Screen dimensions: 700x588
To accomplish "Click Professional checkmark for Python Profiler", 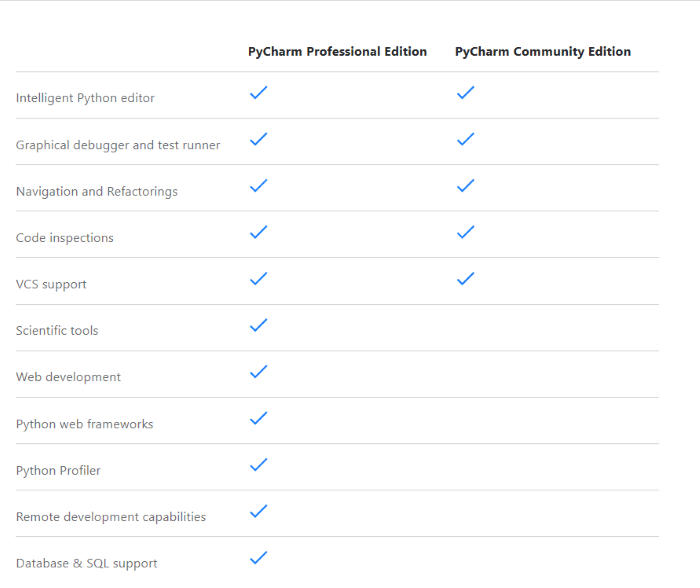I will [258, 465].
